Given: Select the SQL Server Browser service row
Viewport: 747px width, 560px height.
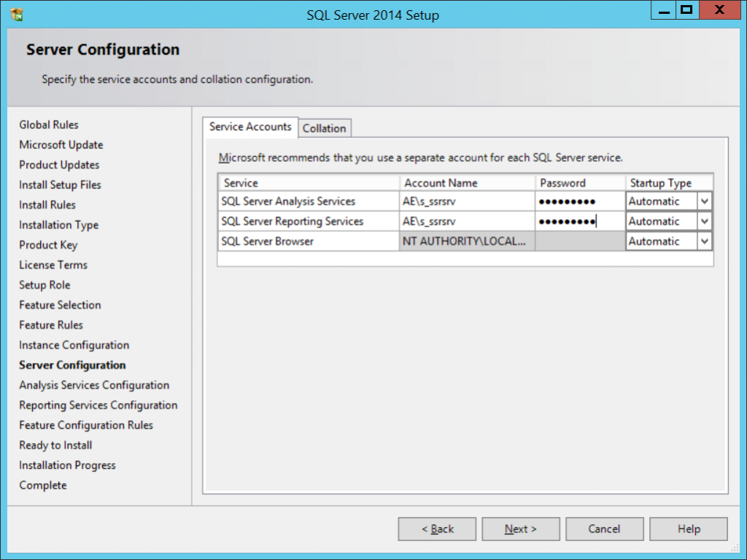Looking at the screenshot, I should click(306, 241).
